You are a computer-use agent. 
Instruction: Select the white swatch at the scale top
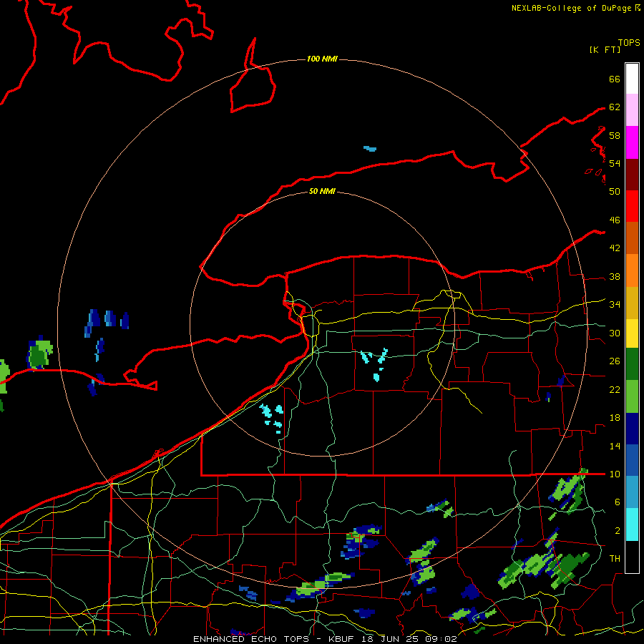tap(632, 79)
